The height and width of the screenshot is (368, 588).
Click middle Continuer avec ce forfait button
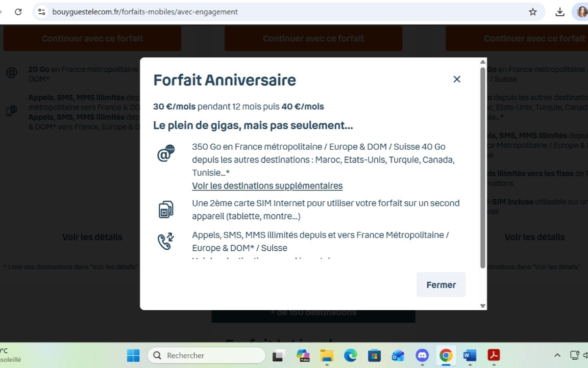point(313,38)
